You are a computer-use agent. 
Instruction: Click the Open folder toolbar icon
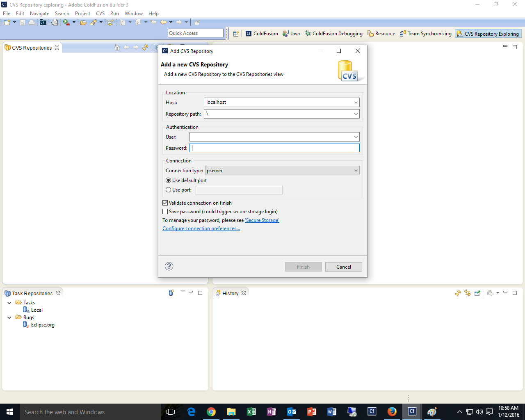click(x=83, y=22)
